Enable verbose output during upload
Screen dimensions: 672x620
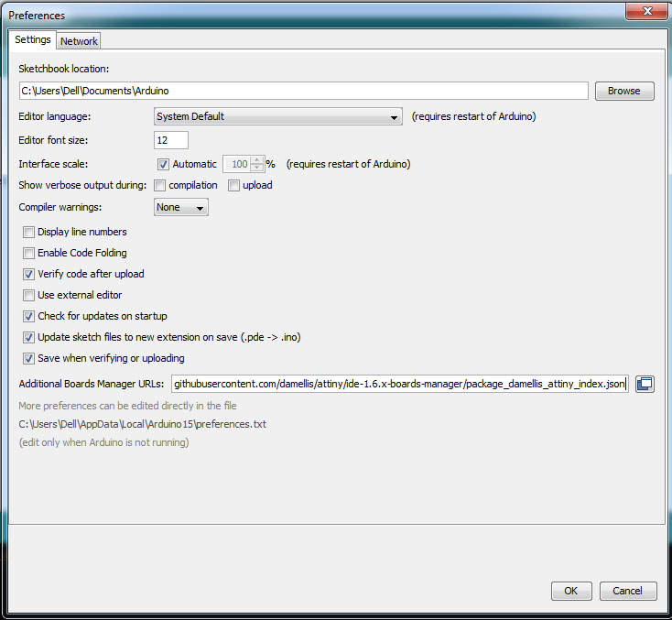coord(233,185)
